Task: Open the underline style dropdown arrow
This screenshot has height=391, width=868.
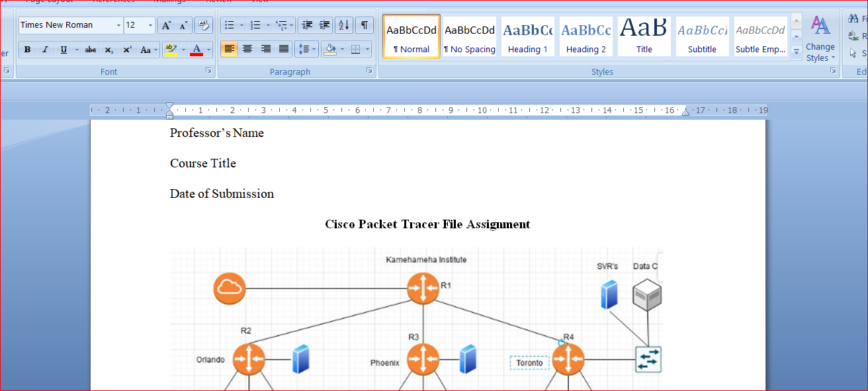Action: point(77,50)
